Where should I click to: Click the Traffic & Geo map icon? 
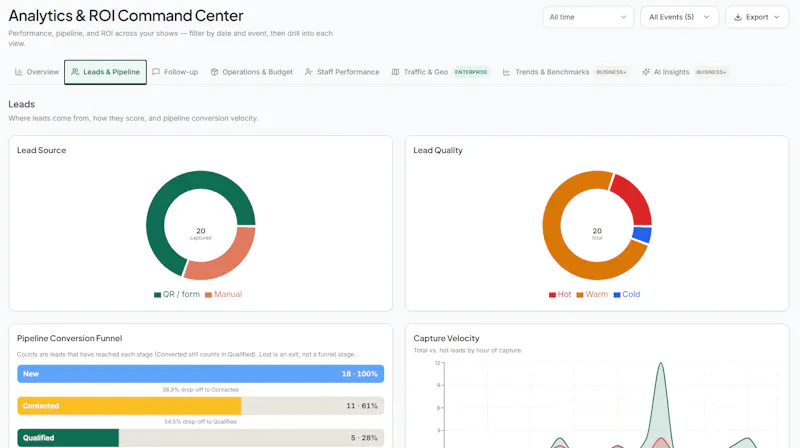pyautogui.click(x=395, y=72)
